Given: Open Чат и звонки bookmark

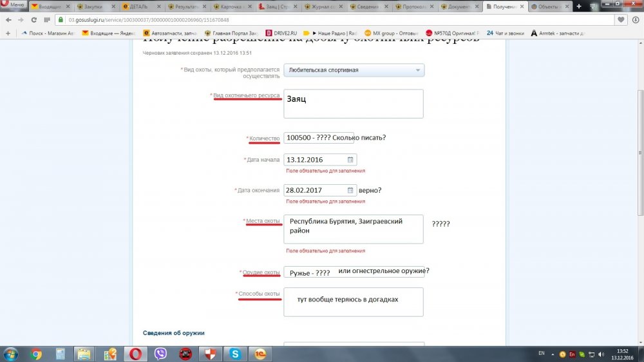Looking at the screenshot, I should coord(506,33).
